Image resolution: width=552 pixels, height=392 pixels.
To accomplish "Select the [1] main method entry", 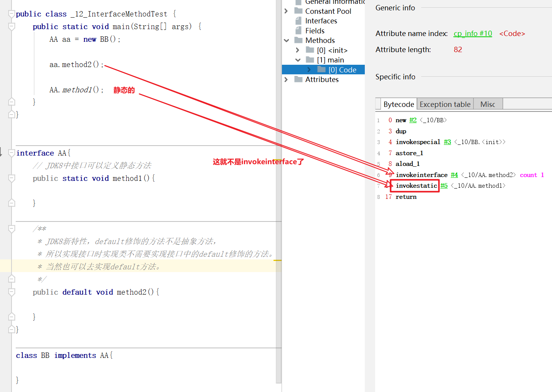I will (x=330, y=60).
